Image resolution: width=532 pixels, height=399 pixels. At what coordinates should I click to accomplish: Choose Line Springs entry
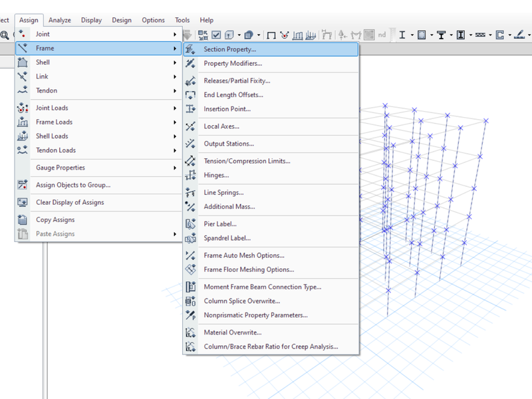tap(271, 193)
